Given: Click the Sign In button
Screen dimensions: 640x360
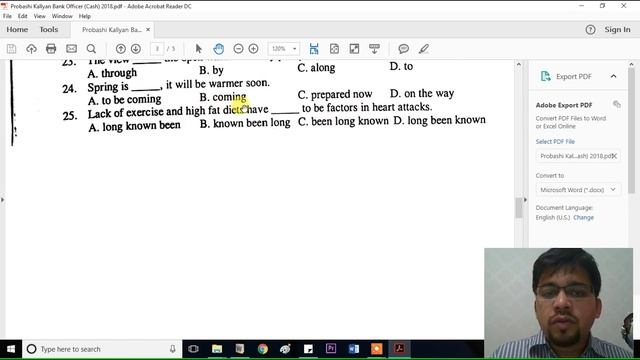Looking at the screenshot, I should (617, 29).
